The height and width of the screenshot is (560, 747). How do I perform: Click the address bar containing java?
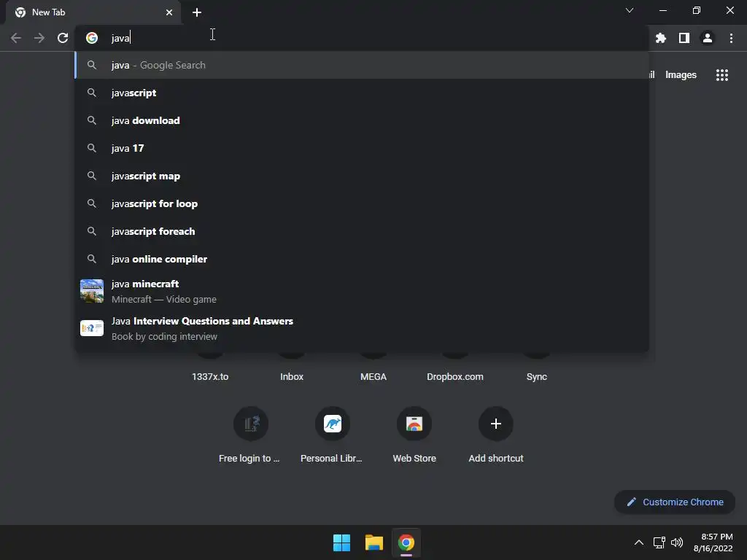(x=362, y=38)
